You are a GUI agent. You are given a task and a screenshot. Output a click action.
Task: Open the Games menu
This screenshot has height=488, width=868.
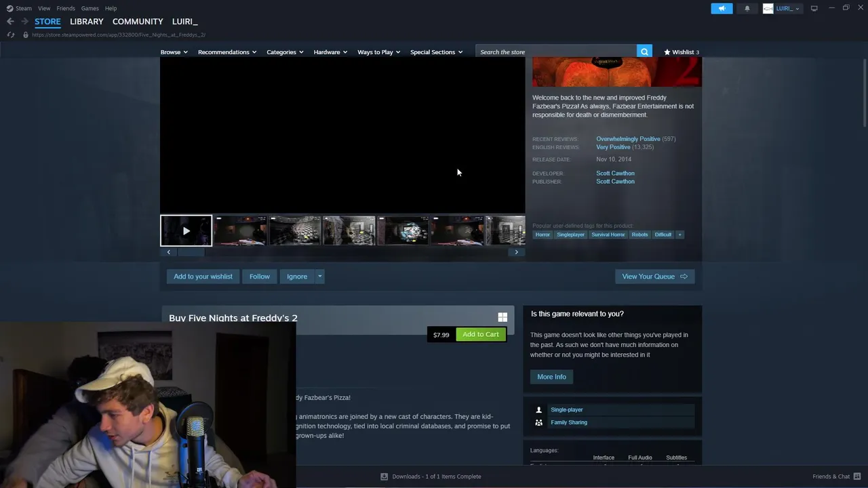[x=90, y=8]
